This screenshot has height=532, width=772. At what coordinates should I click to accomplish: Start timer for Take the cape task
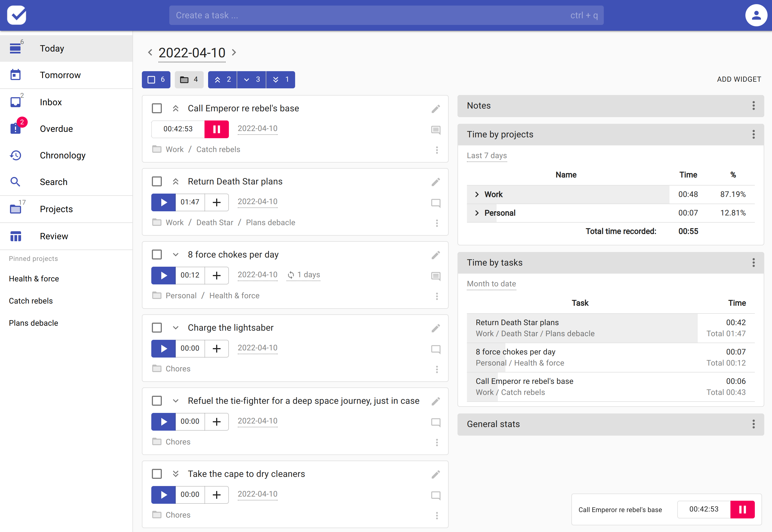pos(163,495)
